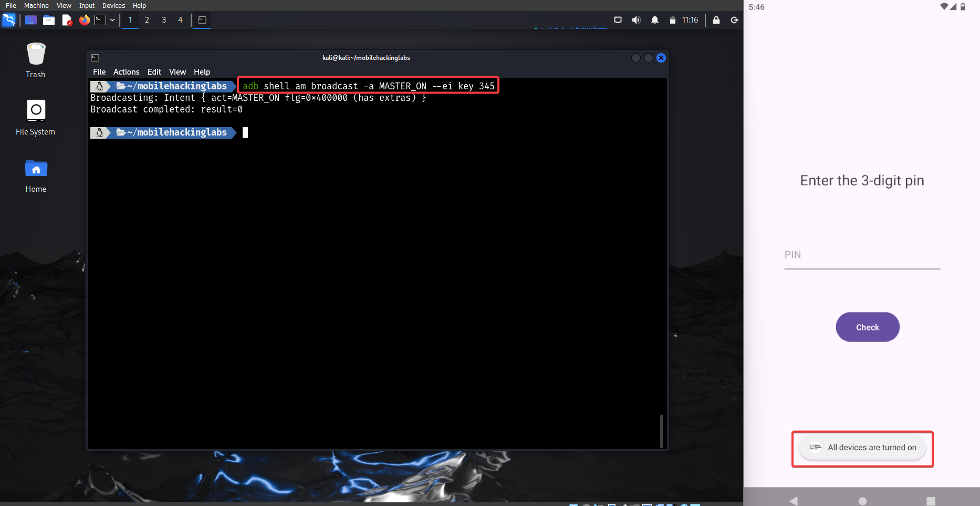Open the notifications bell icon

click(654, 20)
